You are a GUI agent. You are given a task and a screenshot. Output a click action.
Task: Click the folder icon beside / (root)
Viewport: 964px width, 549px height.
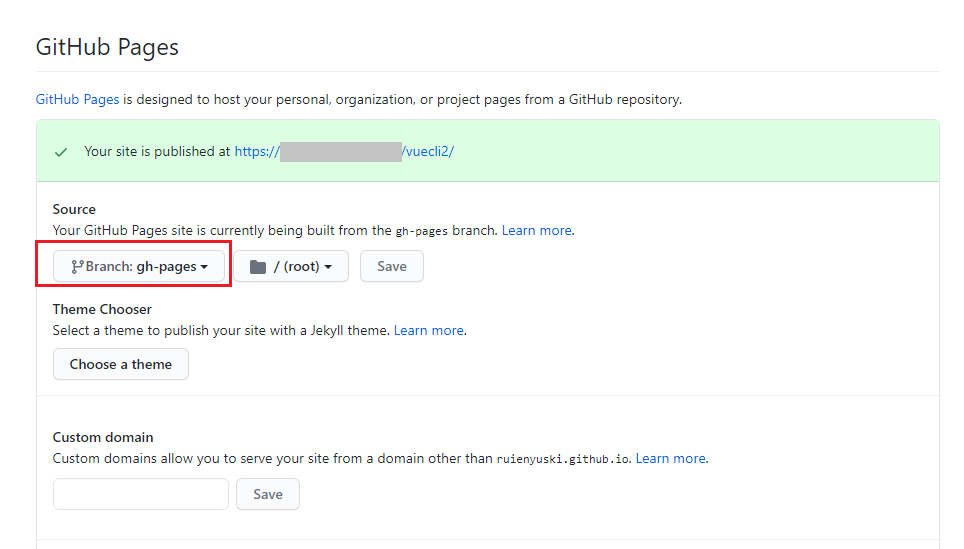click(258, 267)
